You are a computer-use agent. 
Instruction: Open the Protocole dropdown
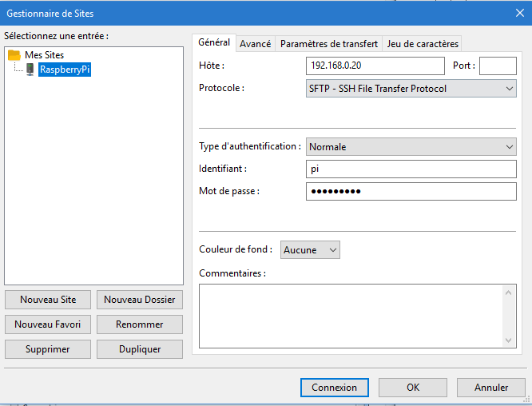(411, 89)
